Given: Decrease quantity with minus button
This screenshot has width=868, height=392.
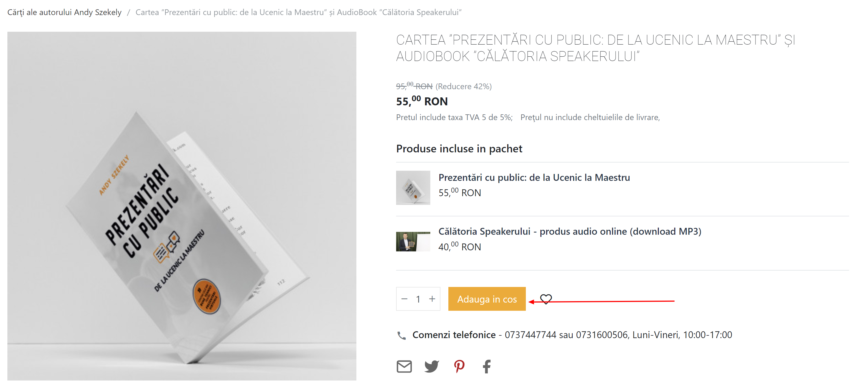Looking at the screenshot, I should tap(404, 299).
